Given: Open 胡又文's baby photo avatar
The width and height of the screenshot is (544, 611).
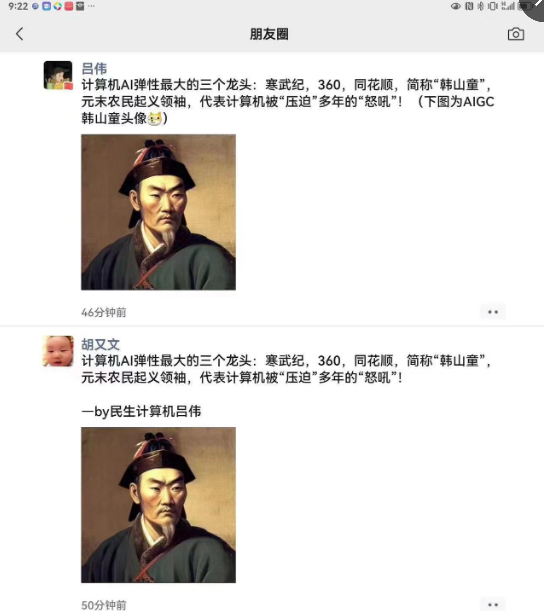Looking at the screenshot, I should click(x=58, y=351).
